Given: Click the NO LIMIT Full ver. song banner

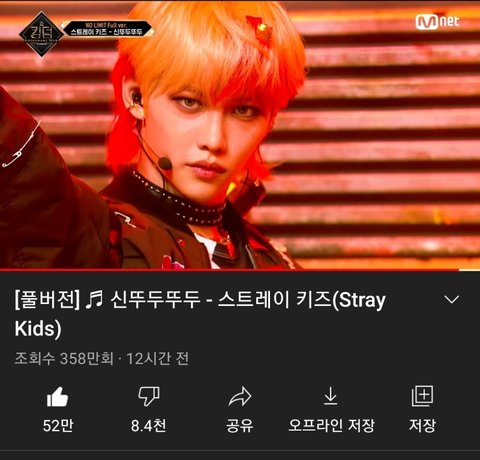Looking at the screenshot, I should pyautogui.click(x=107, y=29).
